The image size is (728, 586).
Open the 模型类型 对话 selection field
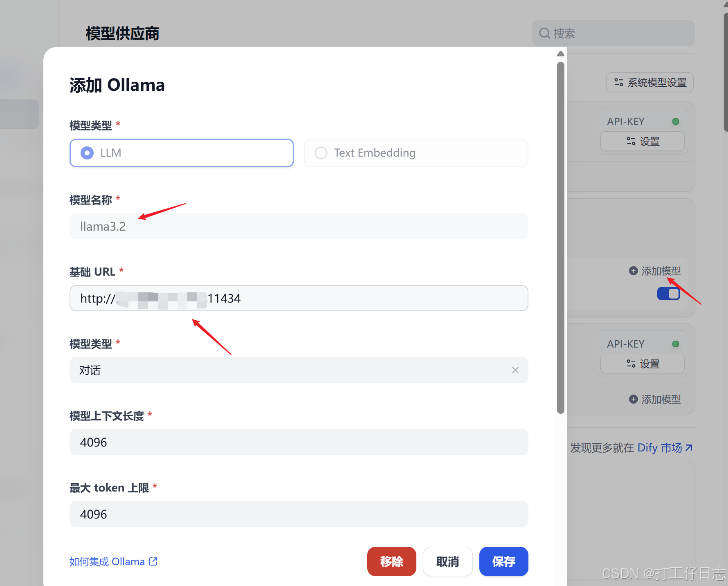pos(286,370)
